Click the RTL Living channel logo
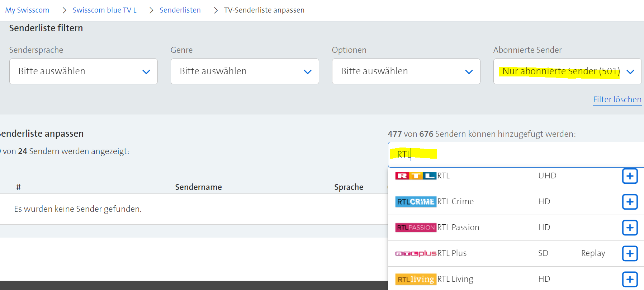The height and width of the screenshot is (290, 644). tap(416, 279)
